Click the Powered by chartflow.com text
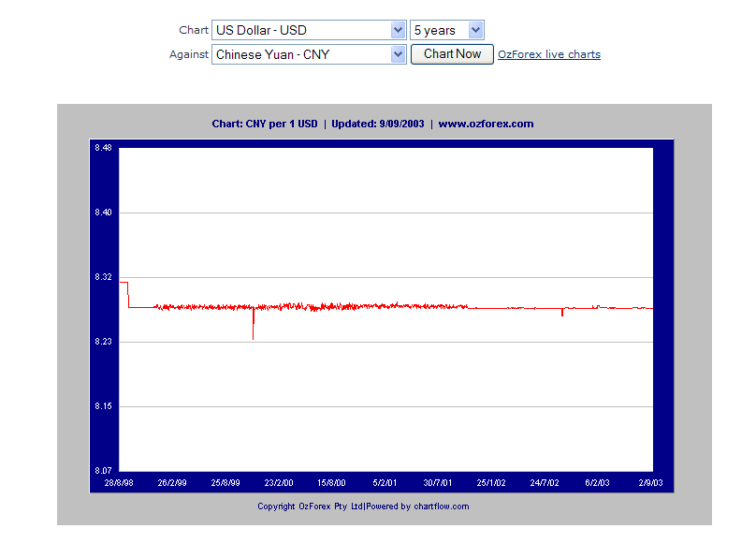Image resolution: width=756 pixels, height=543 pixels. pos(417,506)
